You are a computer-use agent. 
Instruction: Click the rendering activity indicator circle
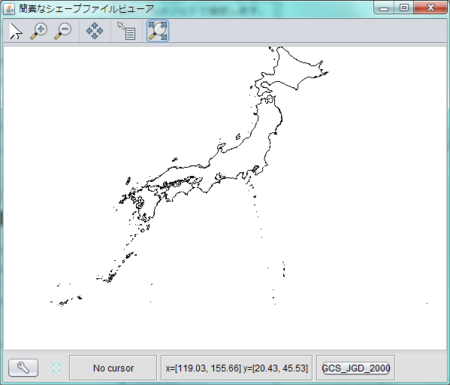click(56, 368)
